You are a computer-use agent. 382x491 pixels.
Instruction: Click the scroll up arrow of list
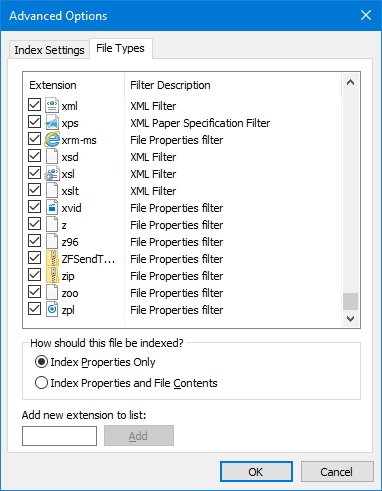[x=350, y=82]
